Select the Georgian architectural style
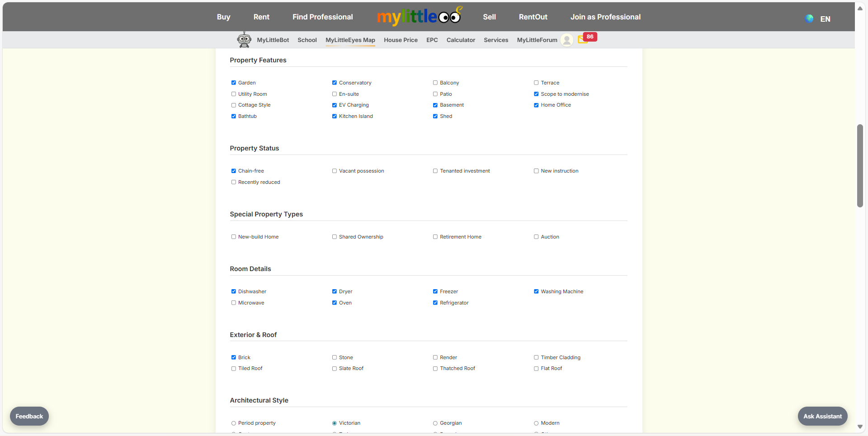The height and width of the screenshot is (436, 868). coord(435,423)
